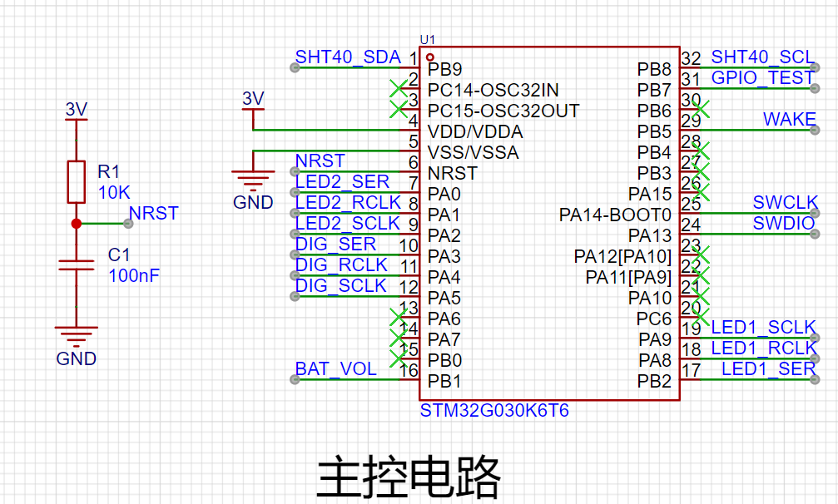Select the DIG_SCLK net label
Screen dimensions: 838x504
[x=341, y=286]
